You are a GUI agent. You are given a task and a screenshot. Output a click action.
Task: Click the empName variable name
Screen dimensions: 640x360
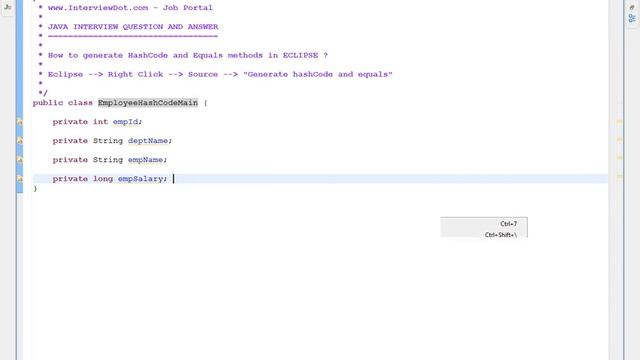coord(145,160)
